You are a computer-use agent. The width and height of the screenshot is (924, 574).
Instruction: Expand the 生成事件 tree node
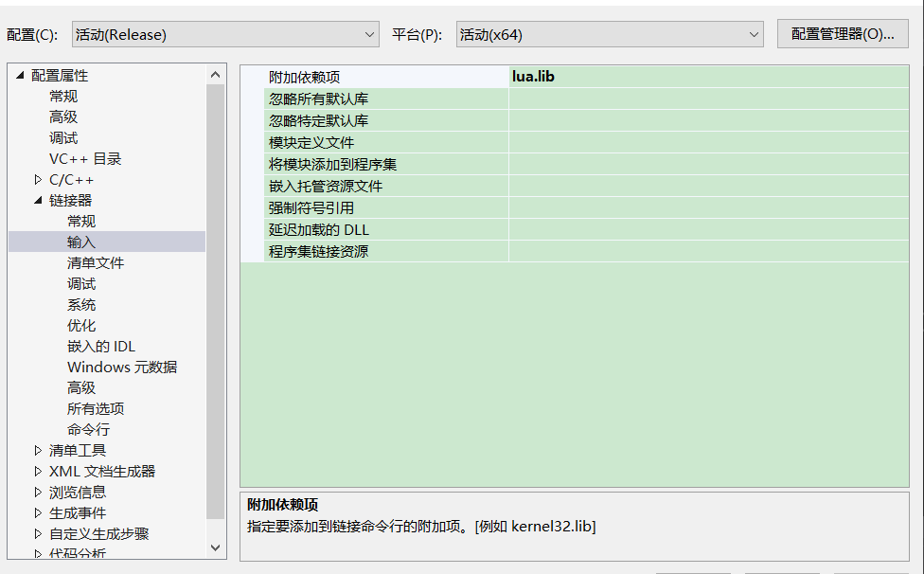38,512
